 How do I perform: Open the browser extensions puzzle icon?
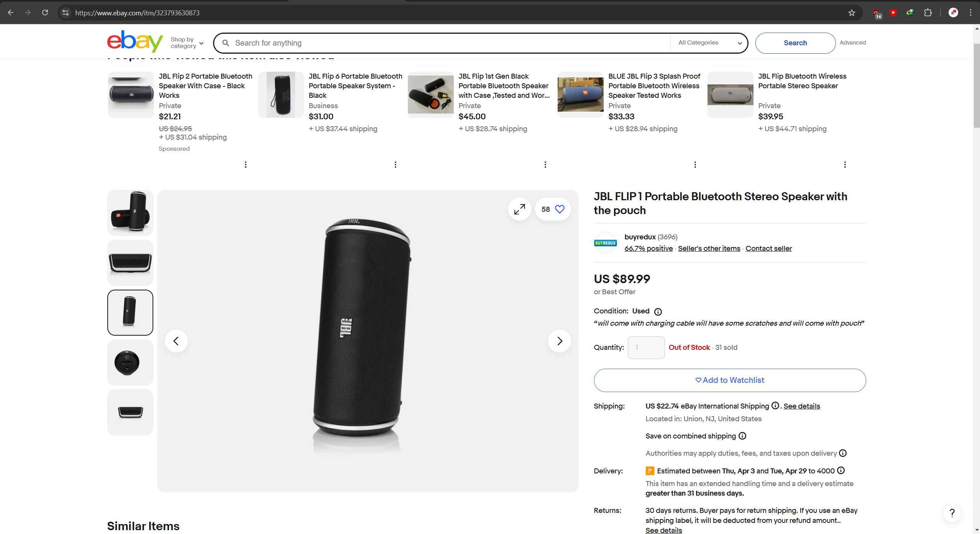(927, 13)
